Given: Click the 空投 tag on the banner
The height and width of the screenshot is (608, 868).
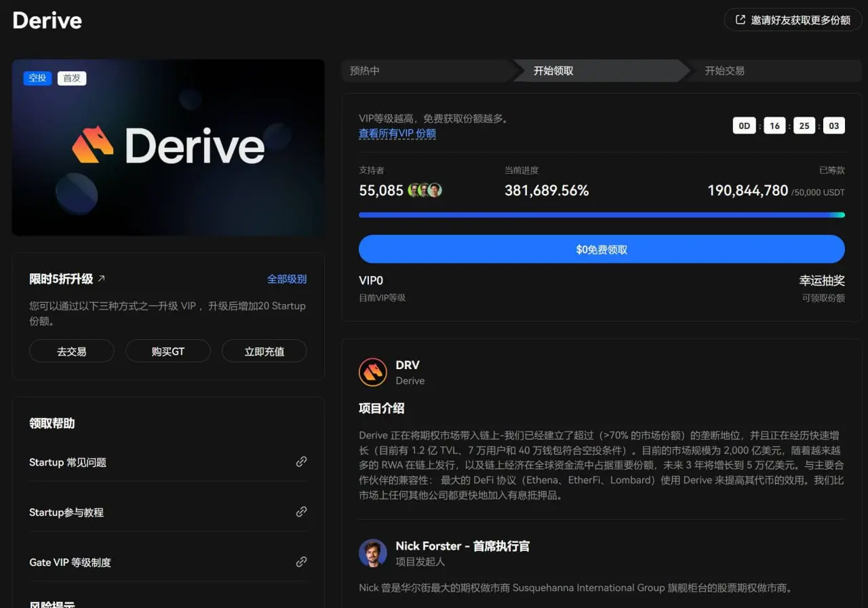Looking at the screenshot, I should (37, 78).
